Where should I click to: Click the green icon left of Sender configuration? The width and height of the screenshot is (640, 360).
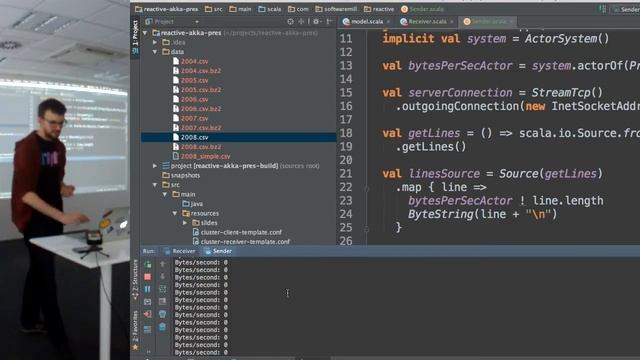point(602,9)
